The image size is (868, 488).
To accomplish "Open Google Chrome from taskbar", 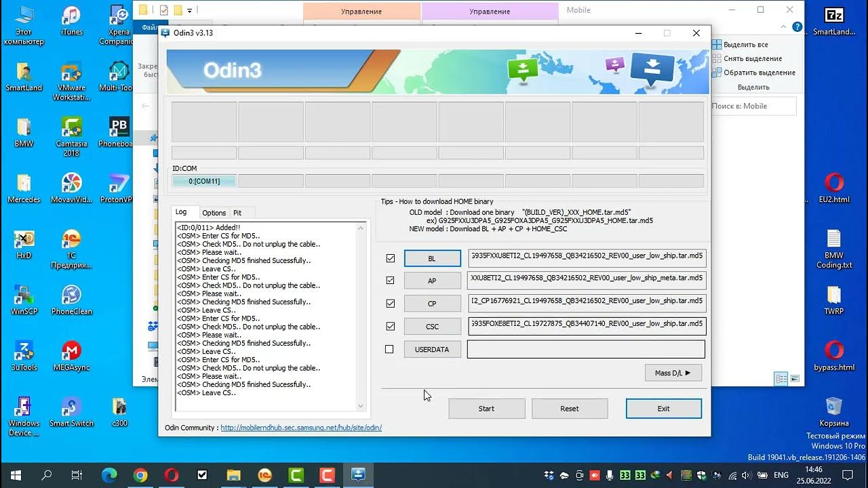I will point(140,475).
